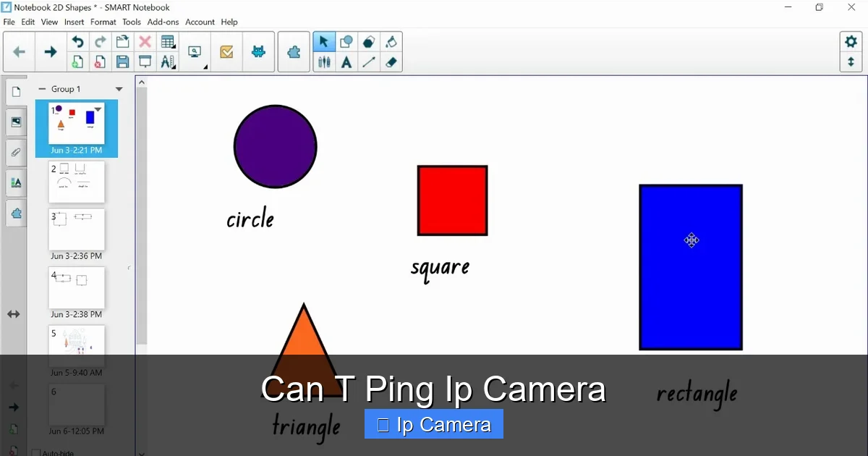868x456 pixels.
Task: Open the Gallery sidebar tab
Action: 17,122
